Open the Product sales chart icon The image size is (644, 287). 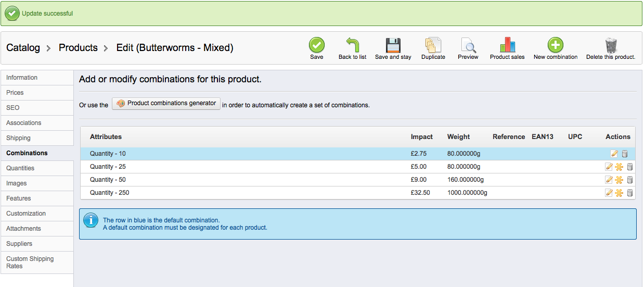click(x=507, y=45)
